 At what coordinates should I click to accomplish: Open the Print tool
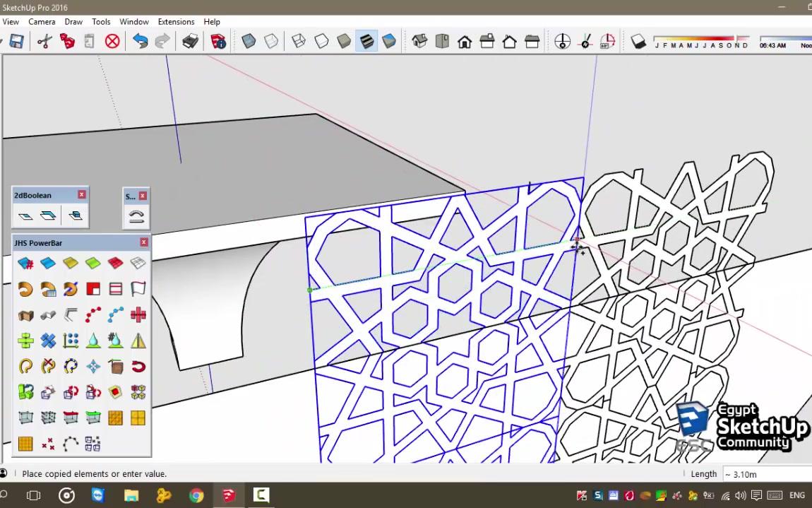click(191, 42)
